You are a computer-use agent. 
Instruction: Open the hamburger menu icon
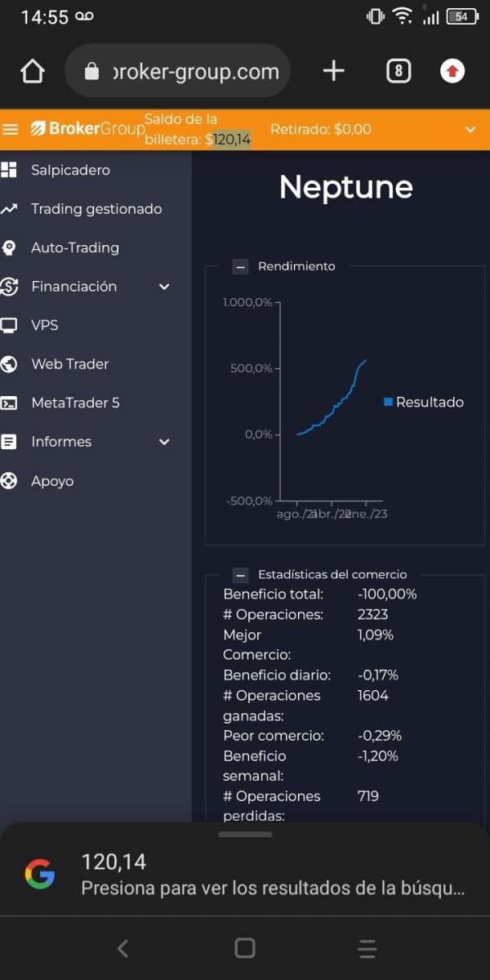click(11, 129)
